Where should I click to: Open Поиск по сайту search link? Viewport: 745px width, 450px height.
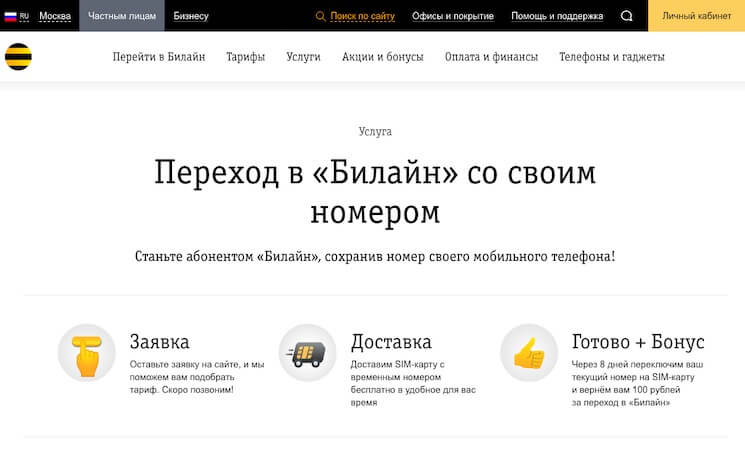363,16
